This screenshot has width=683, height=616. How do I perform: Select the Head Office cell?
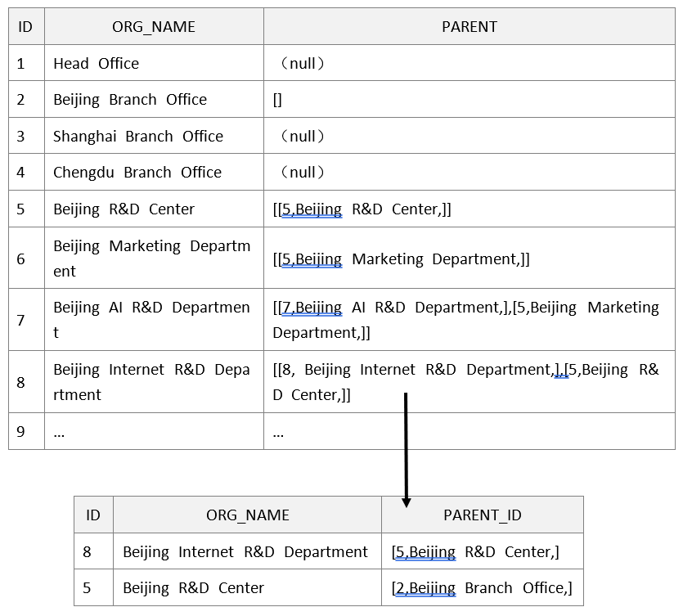pos(97,64)
